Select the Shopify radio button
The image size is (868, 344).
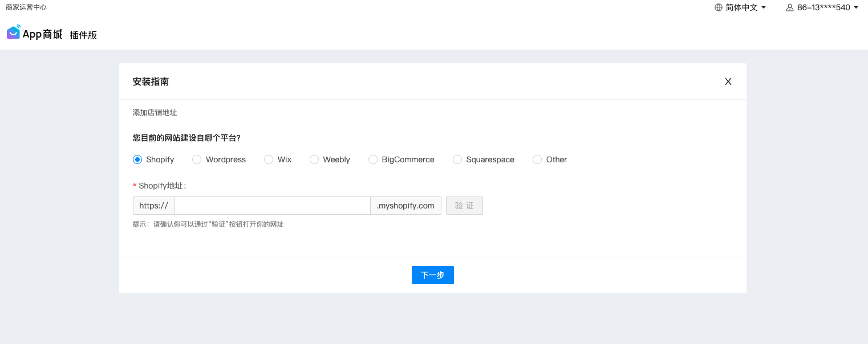137,159
